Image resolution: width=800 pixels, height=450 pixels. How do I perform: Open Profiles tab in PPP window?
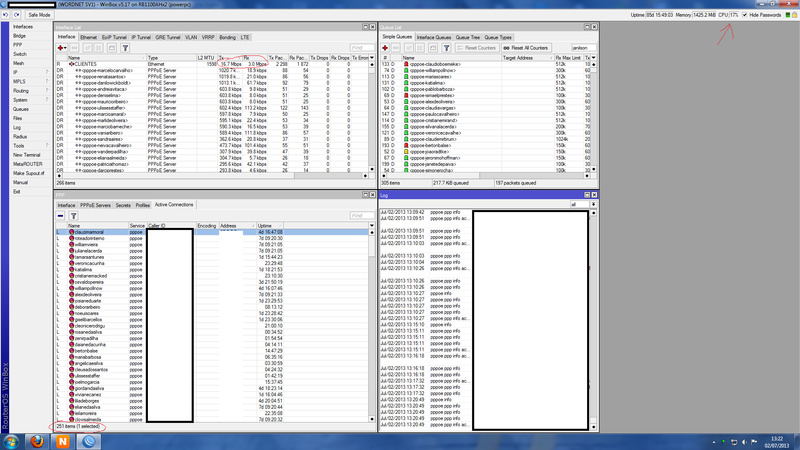pos(142,205)
